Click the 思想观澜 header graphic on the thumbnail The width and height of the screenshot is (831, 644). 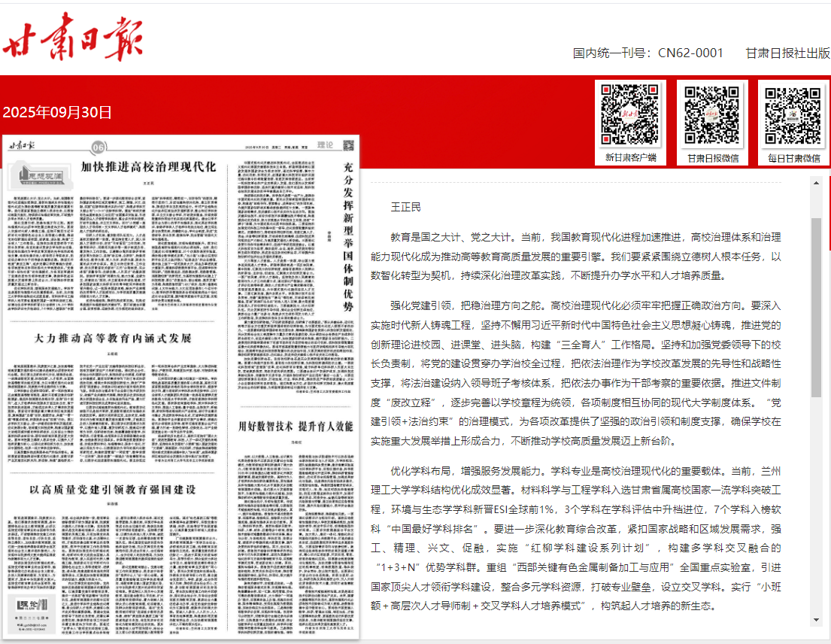[x=42, y=176]
